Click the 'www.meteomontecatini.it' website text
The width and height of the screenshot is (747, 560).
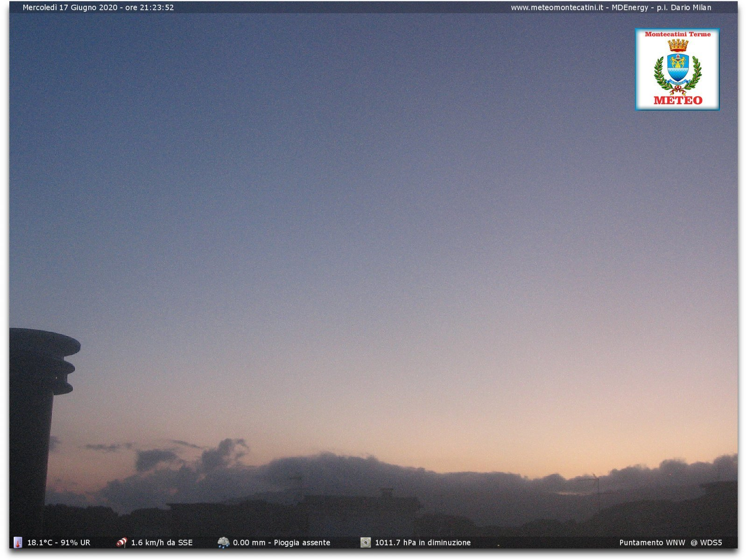click(x=557, y=7)
